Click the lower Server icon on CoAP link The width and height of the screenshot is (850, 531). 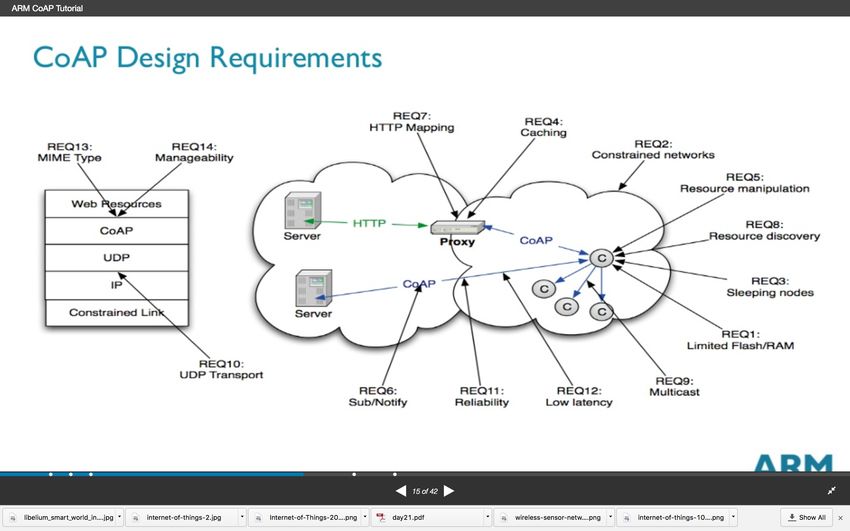pos(313,288)
